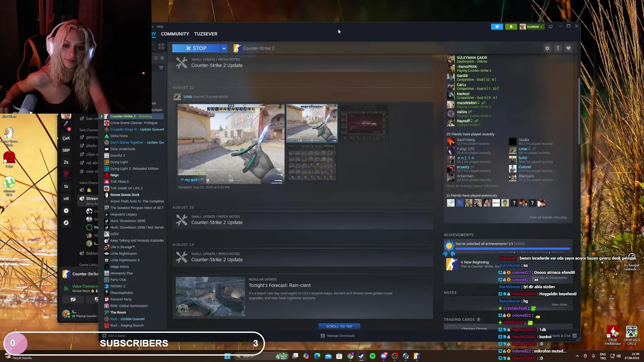This screenshot has width=644, height=362.
Task: Open the tuzsever account dropdown
Action: 531,27
